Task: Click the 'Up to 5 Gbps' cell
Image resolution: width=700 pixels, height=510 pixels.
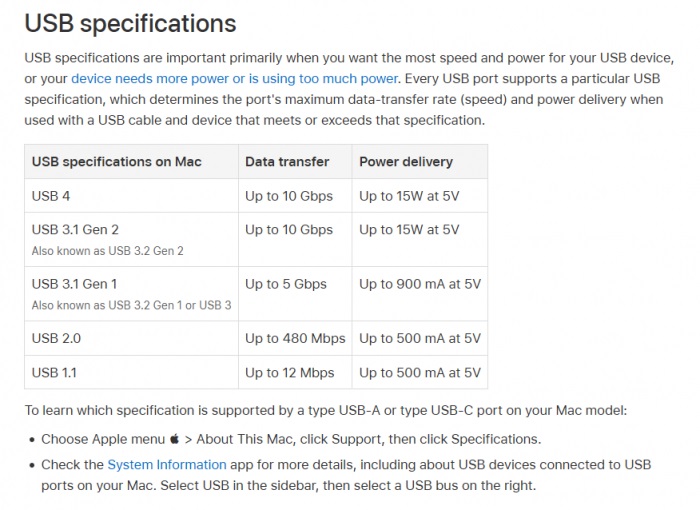Action: click(x=286, y=284)
